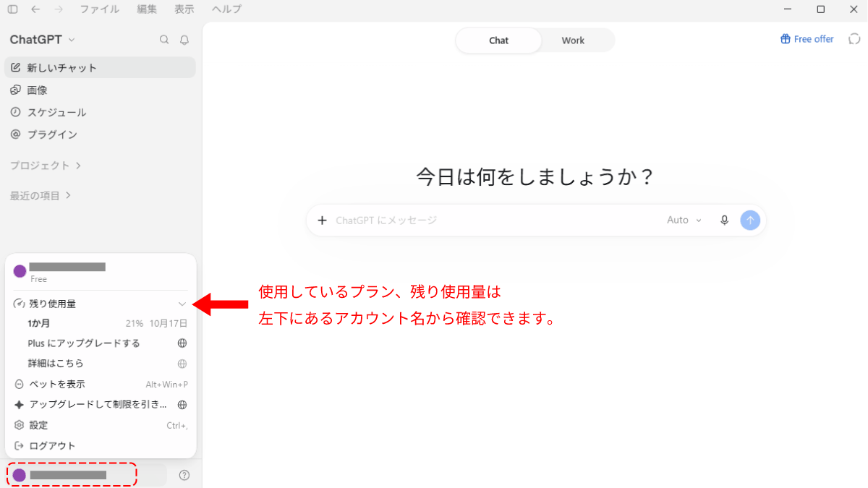Go back with the left arrow
Image resolution: width=868 pixels, height=488 pixels.
(x=35, y=9)
